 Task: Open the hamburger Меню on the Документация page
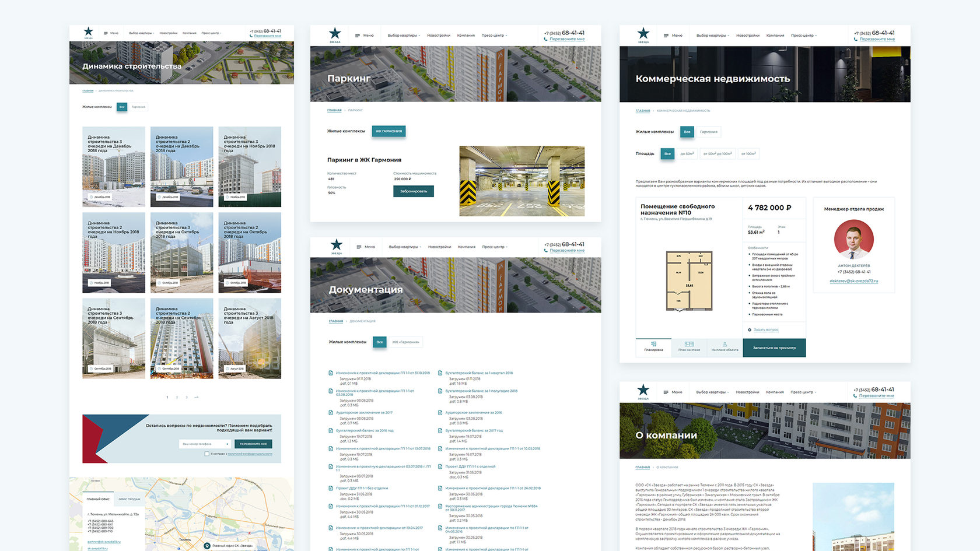click(x=365, y=247)
